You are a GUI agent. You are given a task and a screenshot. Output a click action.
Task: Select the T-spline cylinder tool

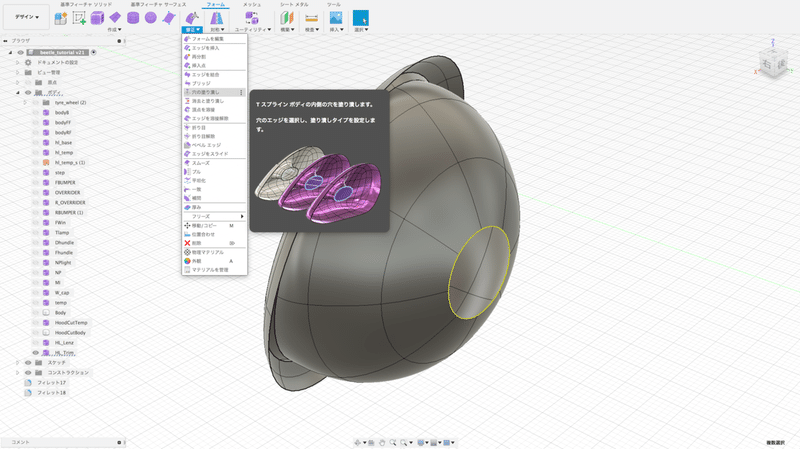(x=133, y=18)
